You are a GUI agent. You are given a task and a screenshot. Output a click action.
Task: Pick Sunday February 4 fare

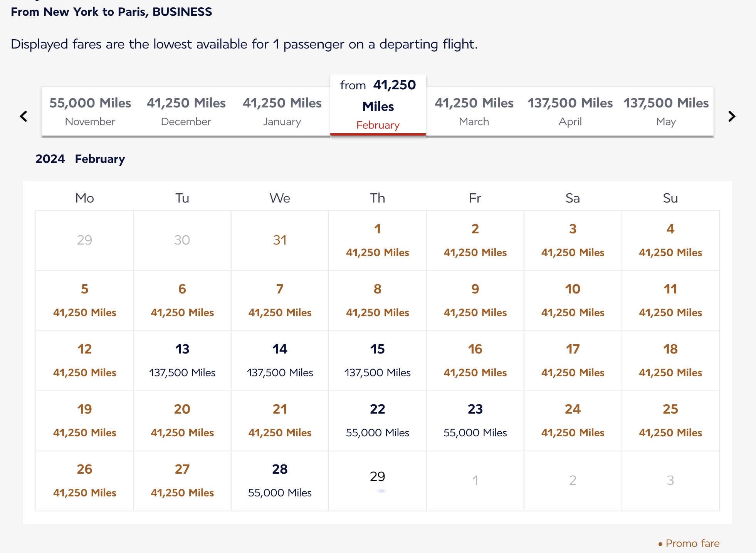pyautogui.click(x=670, y=241)
